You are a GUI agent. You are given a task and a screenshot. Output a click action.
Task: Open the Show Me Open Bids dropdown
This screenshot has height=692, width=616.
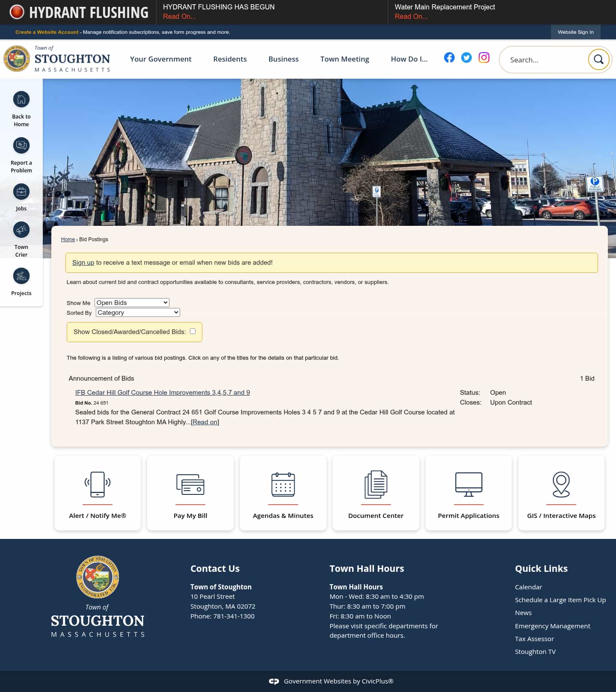click(x=132, y=302)
